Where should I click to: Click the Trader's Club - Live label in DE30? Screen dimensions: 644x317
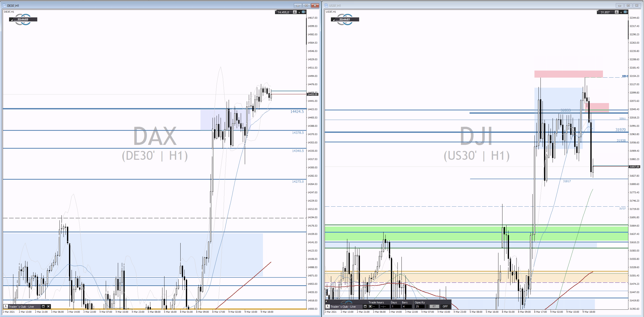click(x=21, y=307)
